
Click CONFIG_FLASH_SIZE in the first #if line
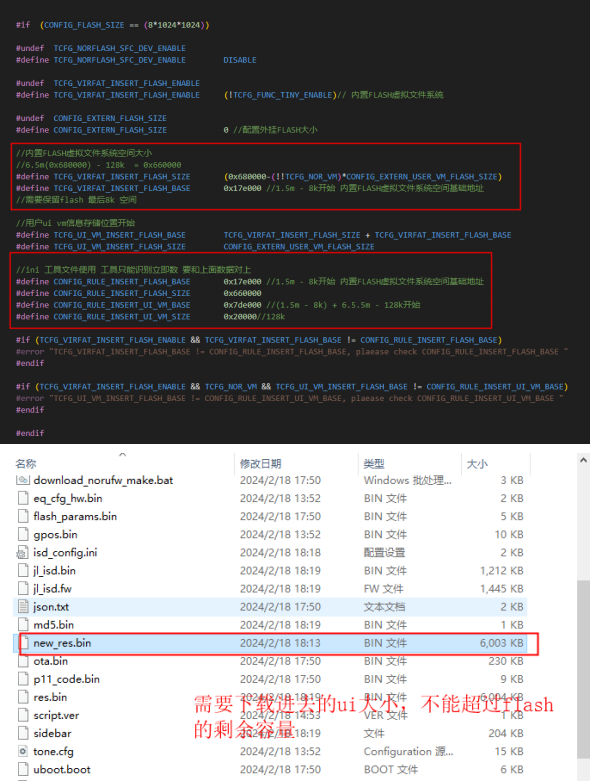tap(84, 25)
